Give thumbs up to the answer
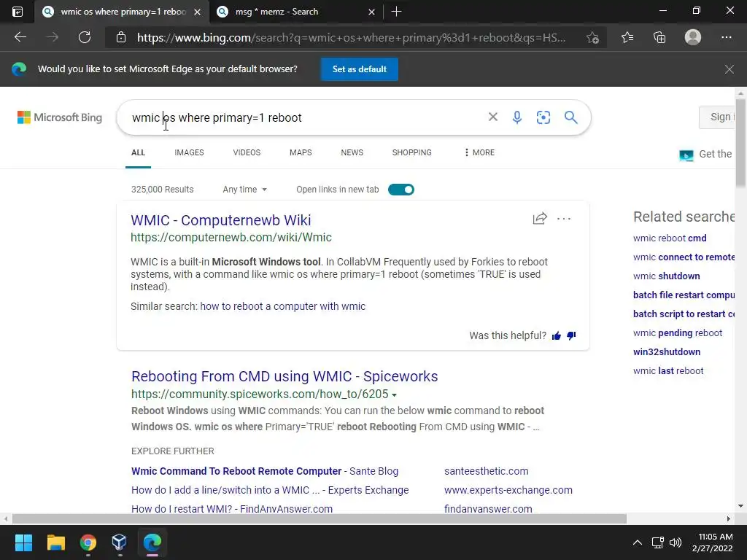Viewport: 747px width, 560px height. (x=557, y=335)
